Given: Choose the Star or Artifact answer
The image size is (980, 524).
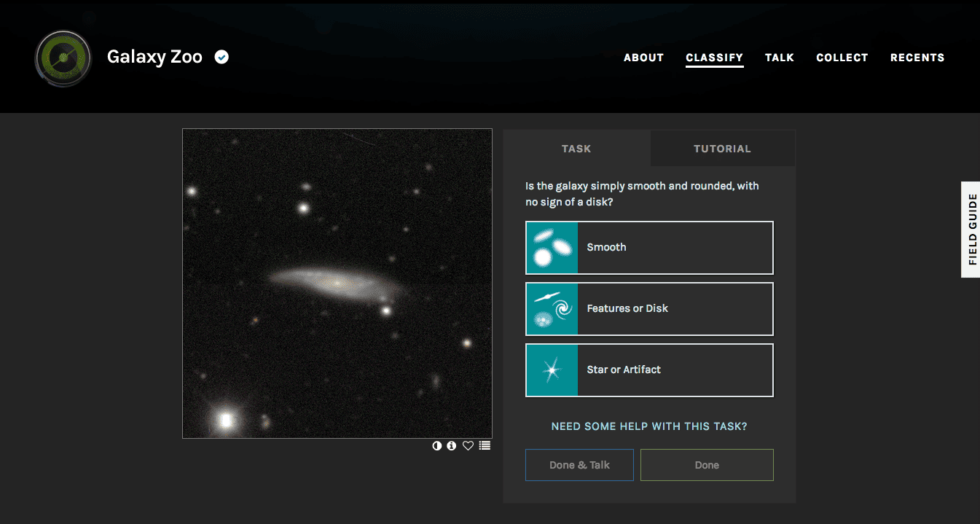Looking at the screenshot, I should coord(649,370).
